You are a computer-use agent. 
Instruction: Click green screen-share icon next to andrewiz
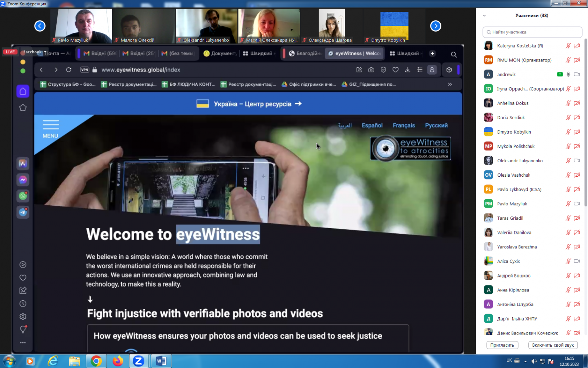point(560,74)
